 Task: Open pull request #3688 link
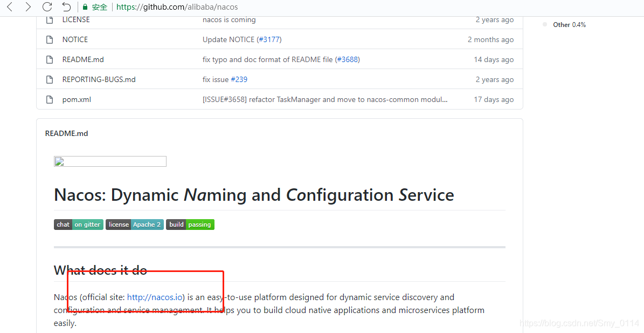[x=348, y=59]
